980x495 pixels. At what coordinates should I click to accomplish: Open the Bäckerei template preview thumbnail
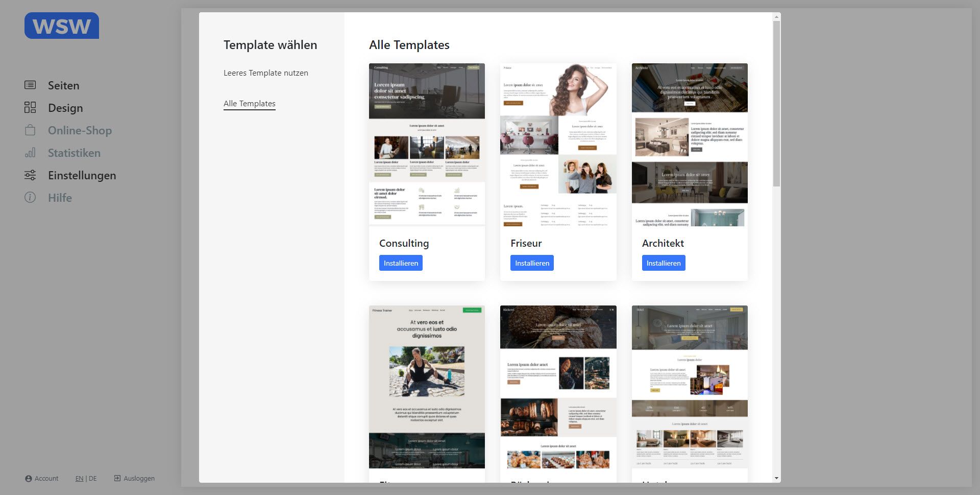pos(558,387)
